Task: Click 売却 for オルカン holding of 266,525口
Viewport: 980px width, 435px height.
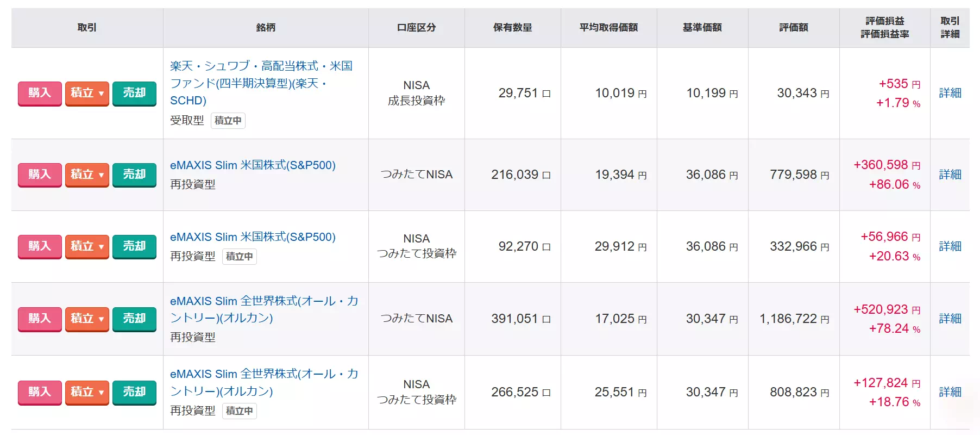Action: 134,392
